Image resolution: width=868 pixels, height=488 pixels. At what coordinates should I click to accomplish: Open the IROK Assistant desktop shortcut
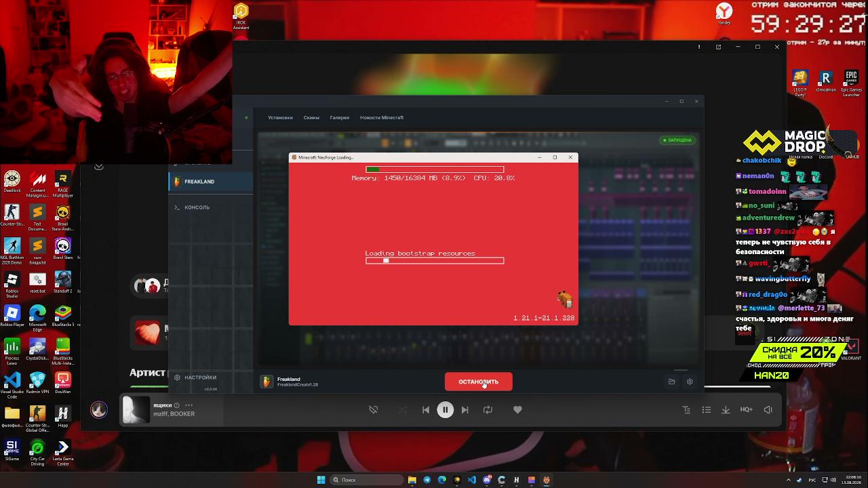click(x=241, y=16)
